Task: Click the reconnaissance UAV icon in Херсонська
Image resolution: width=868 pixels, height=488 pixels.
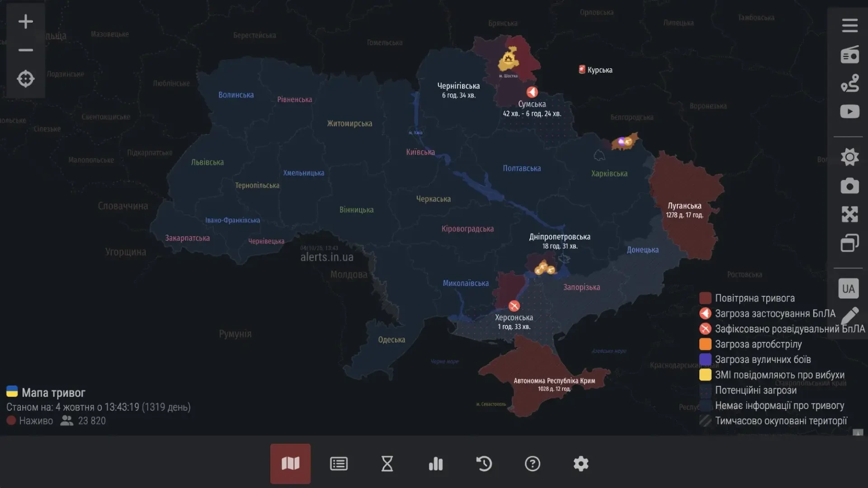Action: pyautogui.click(x=514, y=306)
